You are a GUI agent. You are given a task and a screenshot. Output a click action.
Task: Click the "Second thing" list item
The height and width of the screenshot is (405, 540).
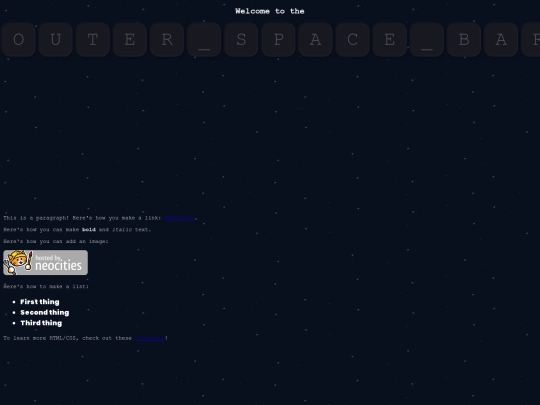(x=45, y=312)
